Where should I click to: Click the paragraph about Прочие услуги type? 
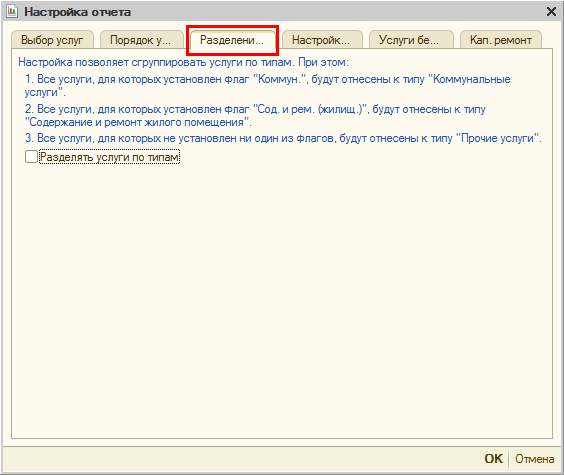[283, 138]
